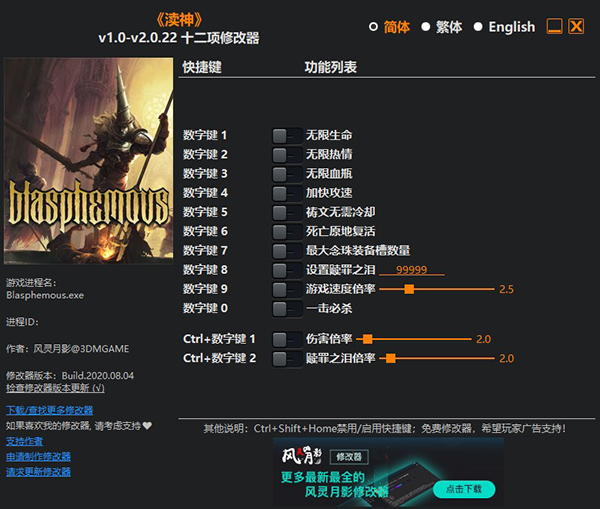Toggle 最大念珠装备槽数量 switch
The width and height of the screenshot is (600, 509).
(287, 251)
